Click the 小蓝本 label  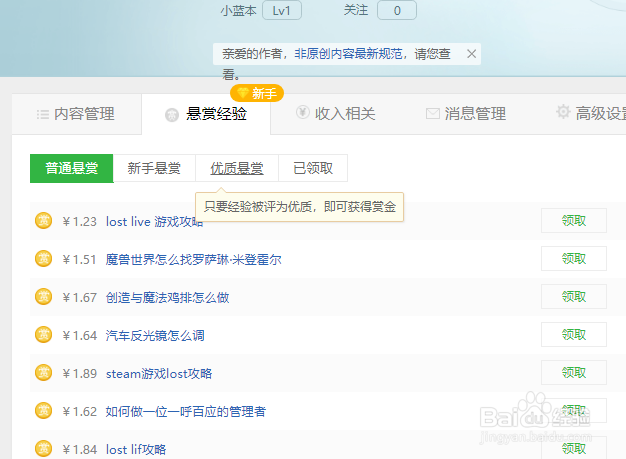pos(238,10)
